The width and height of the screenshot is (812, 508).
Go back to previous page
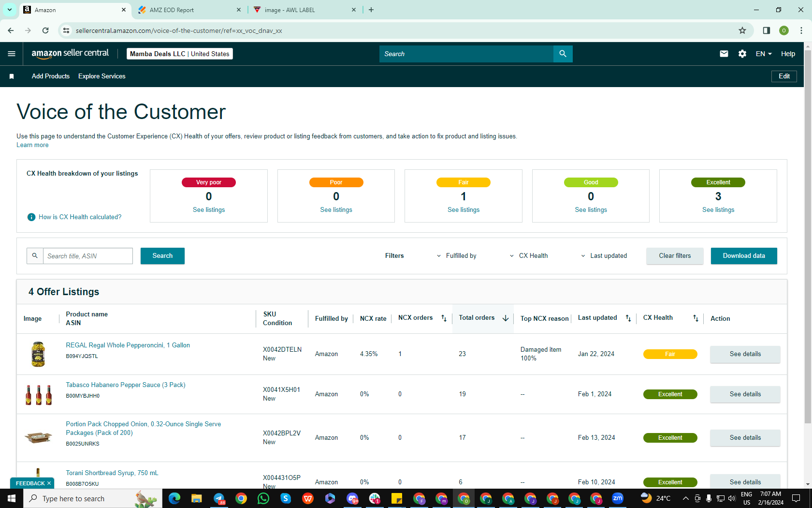[11, 30]
